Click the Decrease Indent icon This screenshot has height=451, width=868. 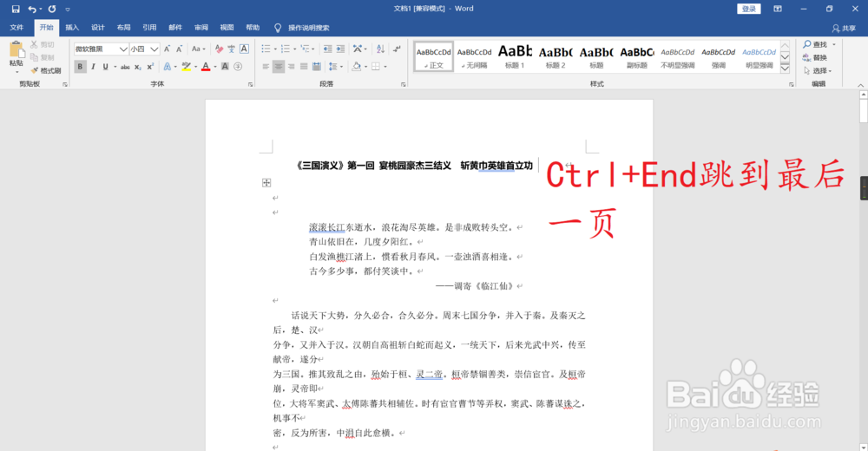[328, 49]
